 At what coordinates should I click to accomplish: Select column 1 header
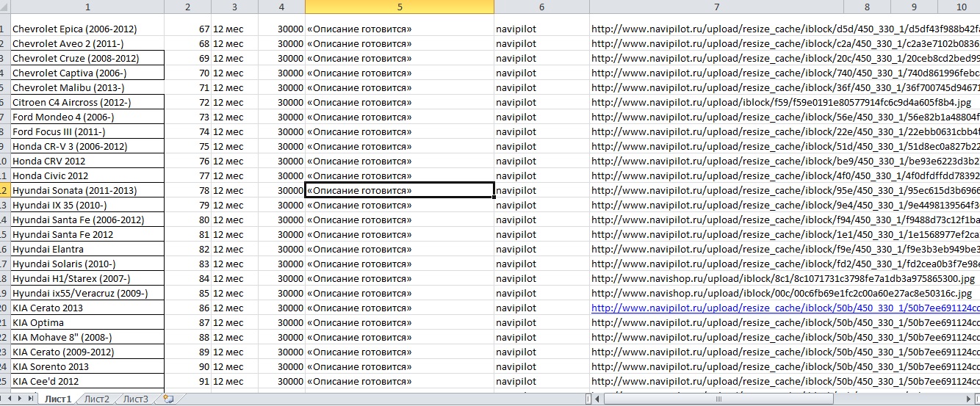point(87,7)
